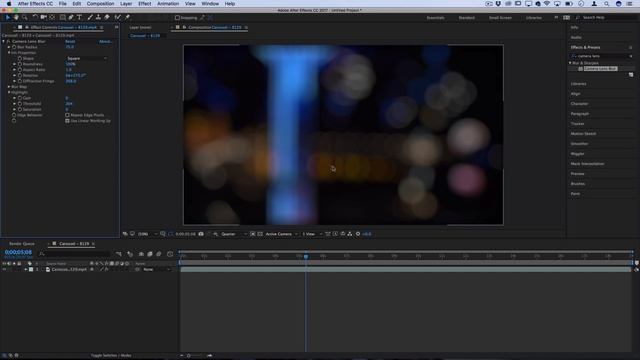The height and width of the screenshot is (360, 640).
Task: Open the Tracker panel
Action: click(x=577, y=124)
